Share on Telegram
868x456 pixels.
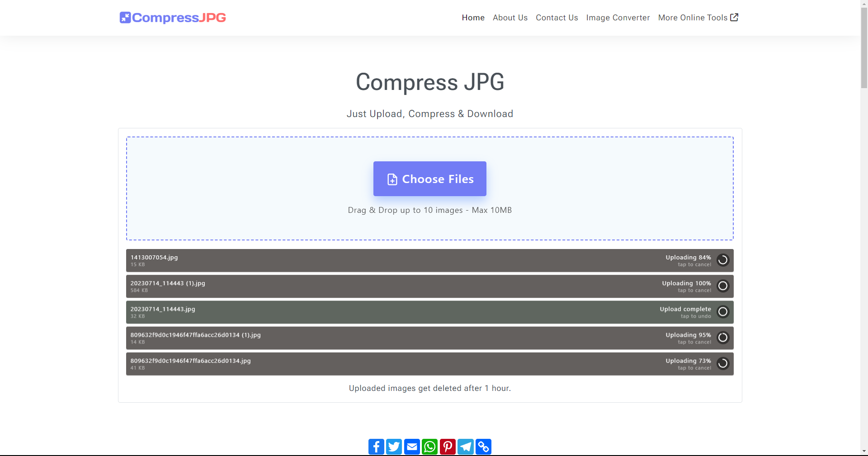click(465, 447)
